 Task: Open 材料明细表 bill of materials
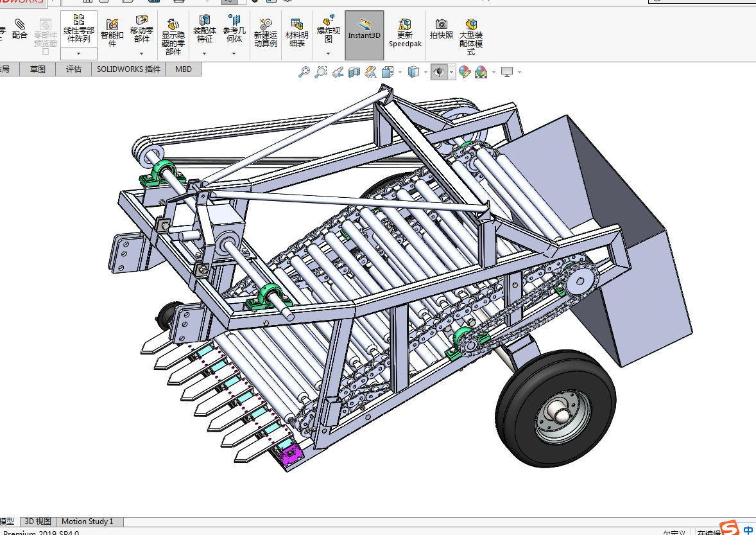296,33
